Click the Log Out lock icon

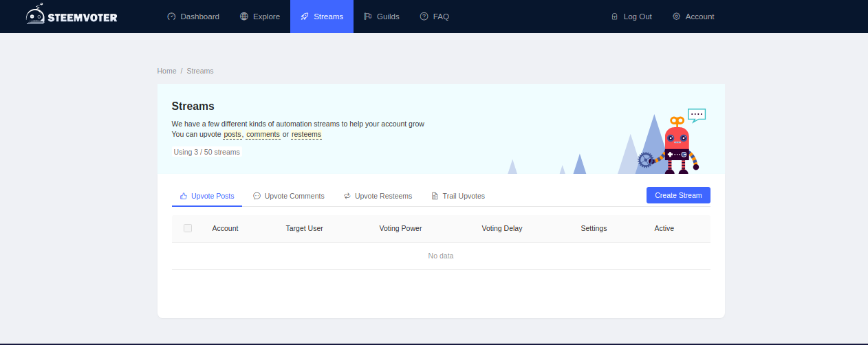click(x=615, y=16)
